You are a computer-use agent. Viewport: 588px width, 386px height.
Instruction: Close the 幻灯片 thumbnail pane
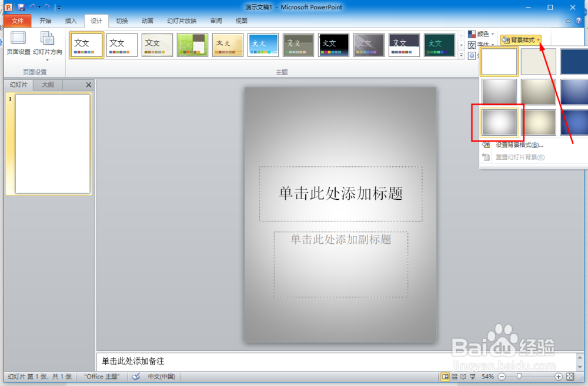[88, 85]
